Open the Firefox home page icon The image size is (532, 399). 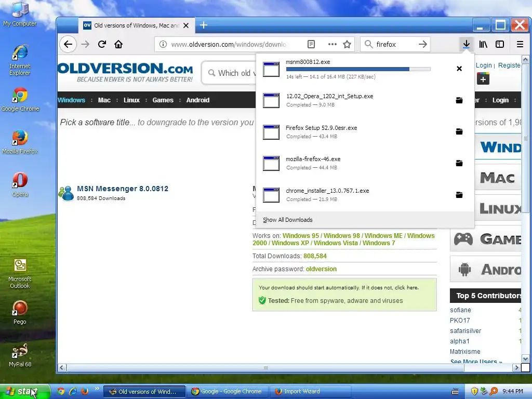[118, 44]
